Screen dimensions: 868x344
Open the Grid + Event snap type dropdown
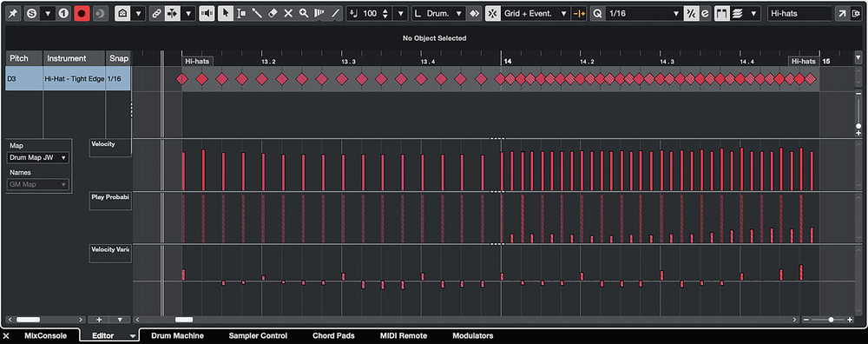pyautogui.click(x=536, y=13)
